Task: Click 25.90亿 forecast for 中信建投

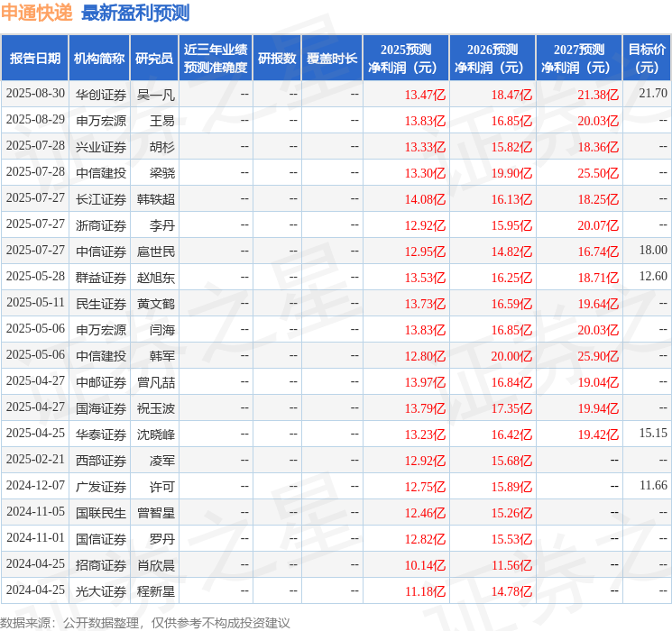Action: [598, 356]
